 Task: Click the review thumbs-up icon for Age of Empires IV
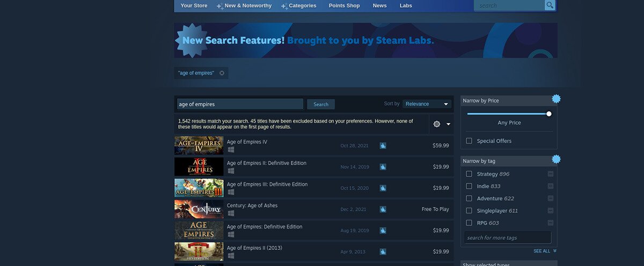[383, 145]
